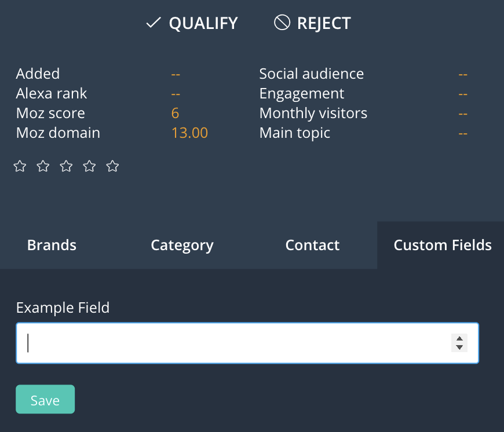Click the Alexa rank label
504x432 pixels.
(x=52, y=93)
